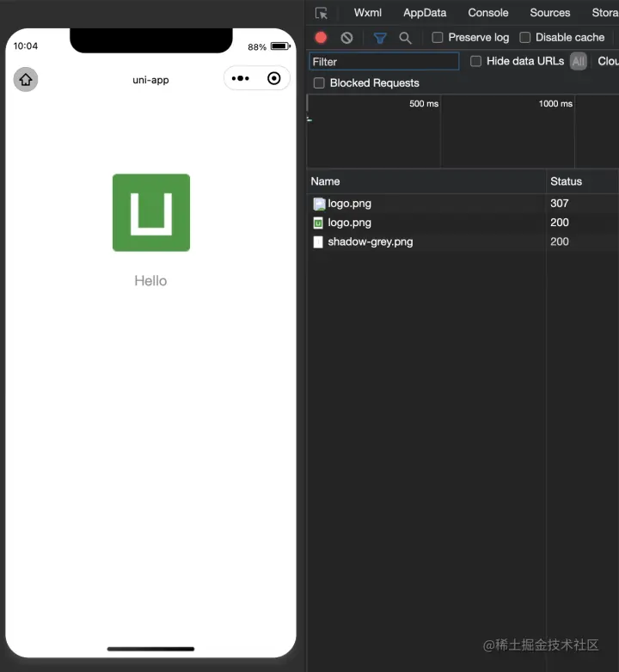Open network search with magnifier icon
619x672 pixels.
(405, 38)
